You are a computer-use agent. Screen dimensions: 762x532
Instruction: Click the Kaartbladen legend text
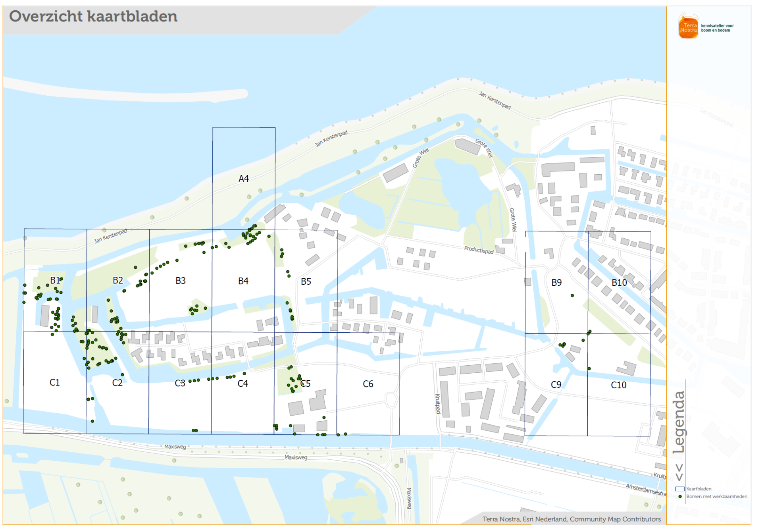point(698,489)
